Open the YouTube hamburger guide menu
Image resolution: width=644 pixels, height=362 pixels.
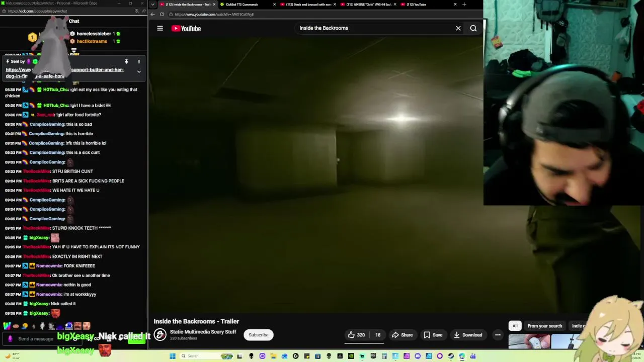(160, 29)
